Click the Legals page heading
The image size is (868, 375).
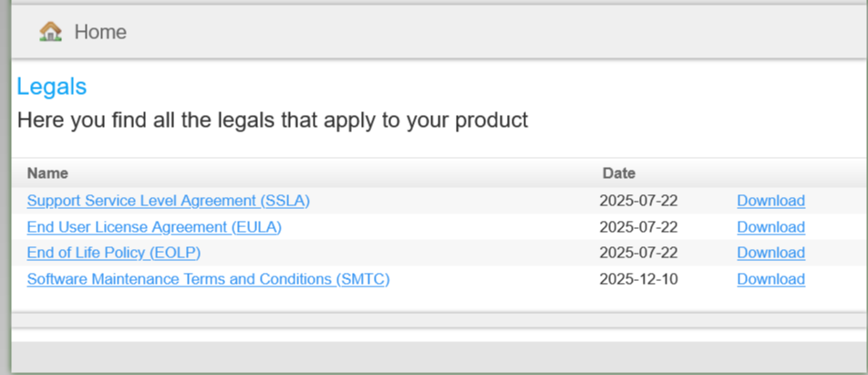point(52,87)
